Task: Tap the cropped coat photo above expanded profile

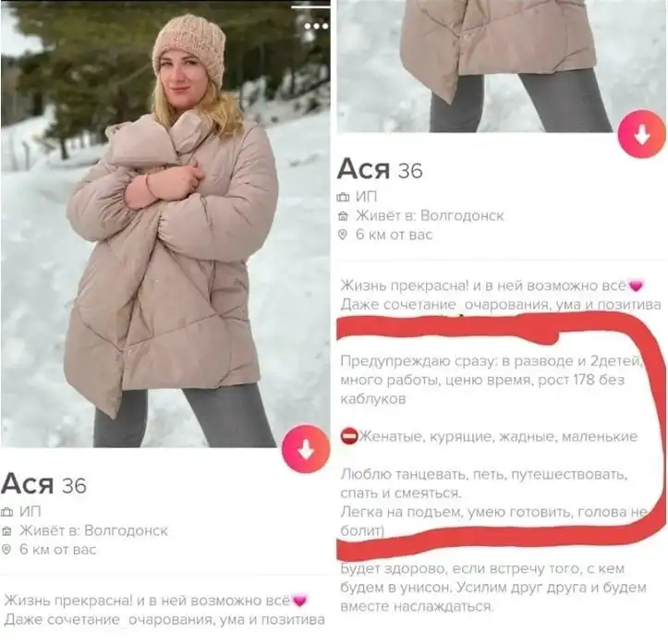Action: point(502,66)
